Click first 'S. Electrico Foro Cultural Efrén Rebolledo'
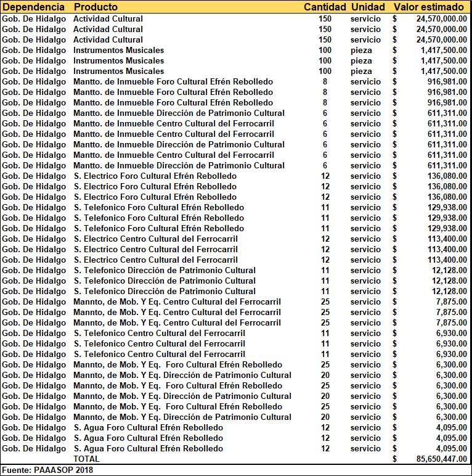 155,176
